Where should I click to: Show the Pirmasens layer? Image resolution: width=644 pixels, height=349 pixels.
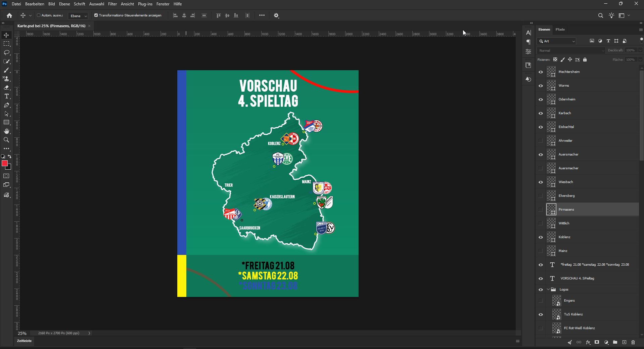tap(541, 210)
